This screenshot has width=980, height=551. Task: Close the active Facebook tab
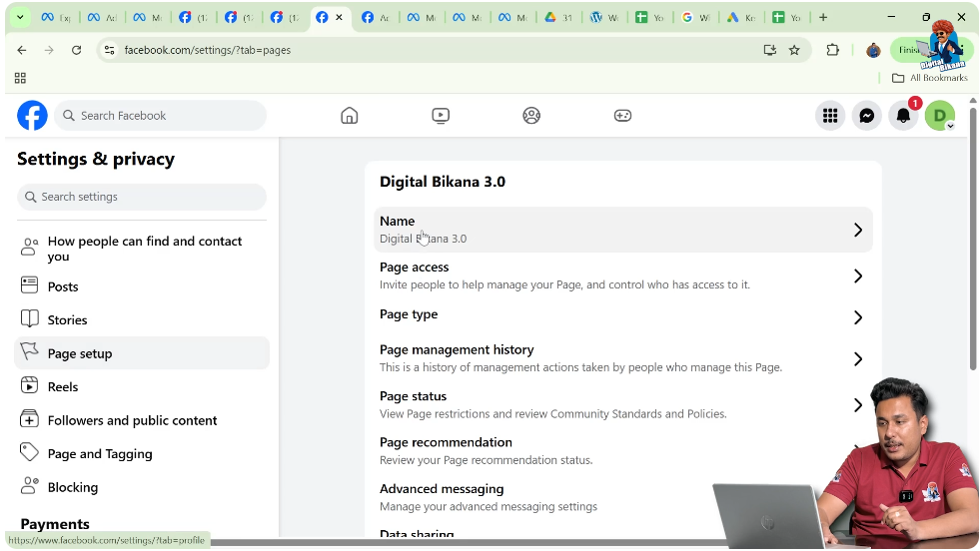340,18
